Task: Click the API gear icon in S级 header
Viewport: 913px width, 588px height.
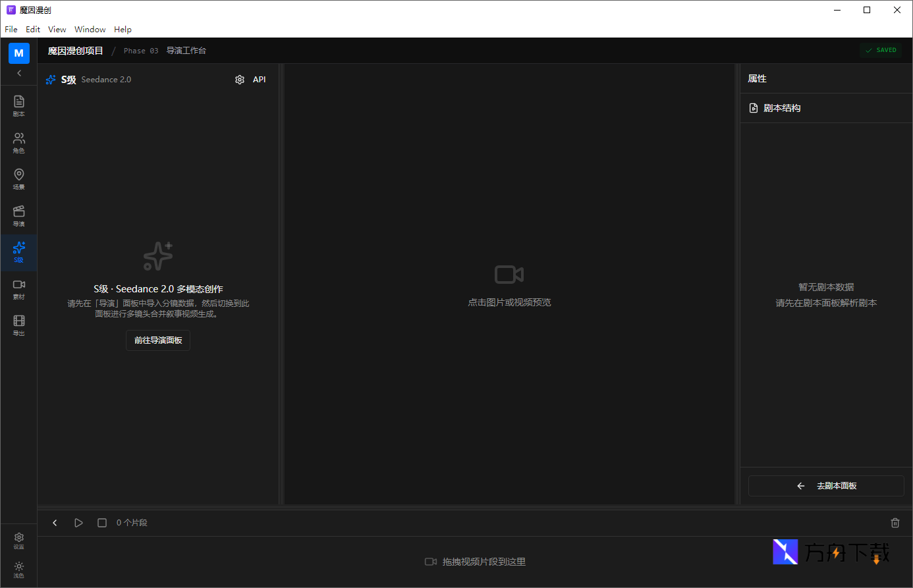Action: 240,80
